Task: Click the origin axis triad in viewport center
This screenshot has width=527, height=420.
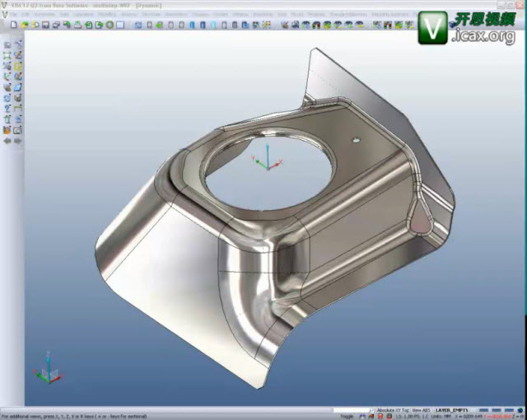Action: tap(263, 161)
